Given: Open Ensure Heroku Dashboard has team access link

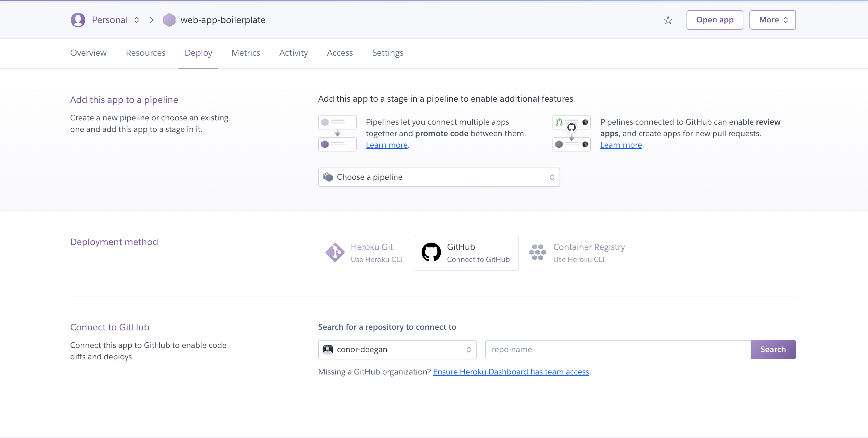Looking at the screenshot, I should [511, 372].
